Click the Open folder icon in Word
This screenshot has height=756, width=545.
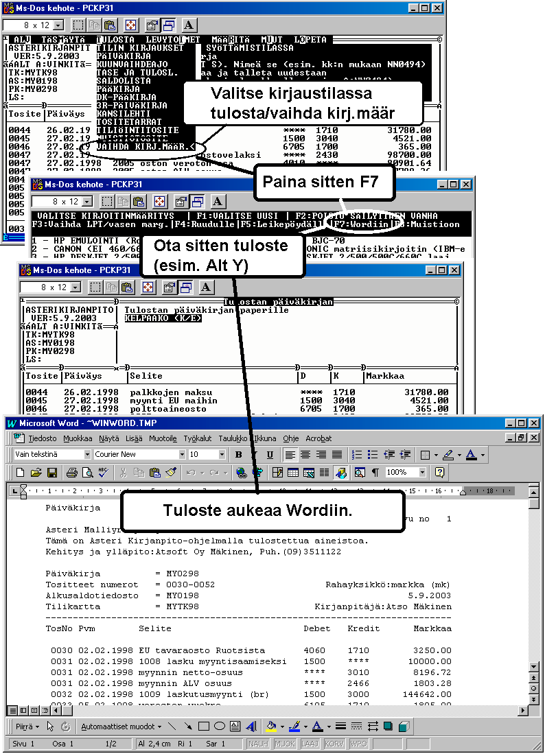(x=36, y=473)
